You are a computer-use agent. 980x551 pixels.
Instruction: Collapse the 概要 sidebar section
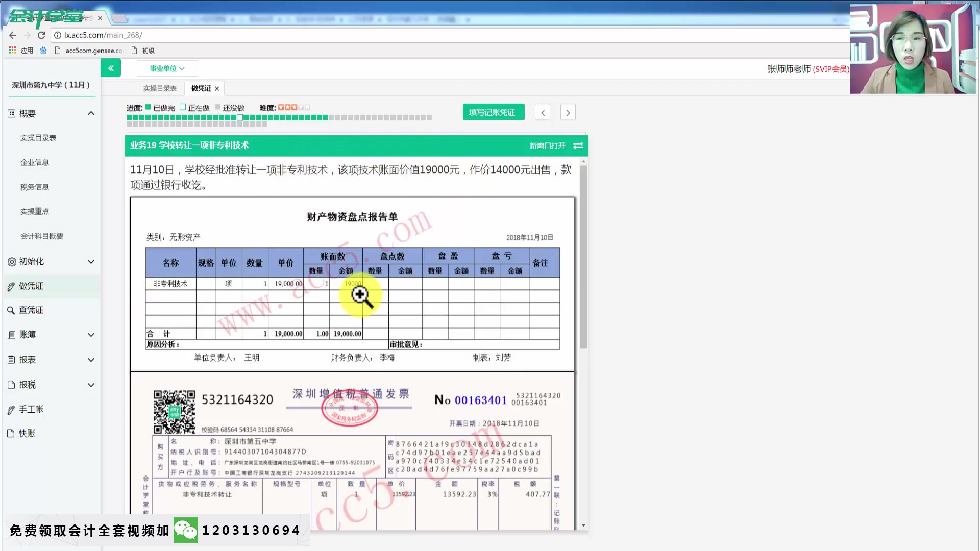91,113
